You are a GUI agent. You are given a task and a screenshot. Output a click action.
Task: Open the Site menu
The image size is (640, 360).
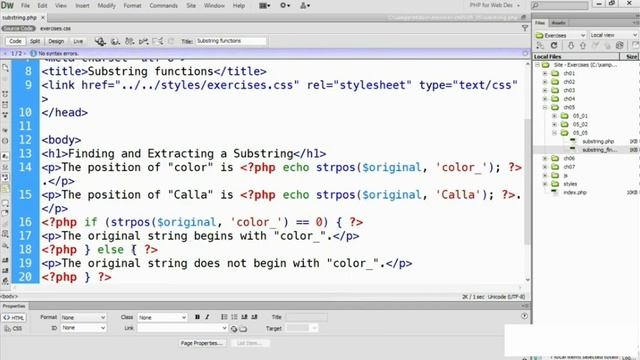click(191, 6)
